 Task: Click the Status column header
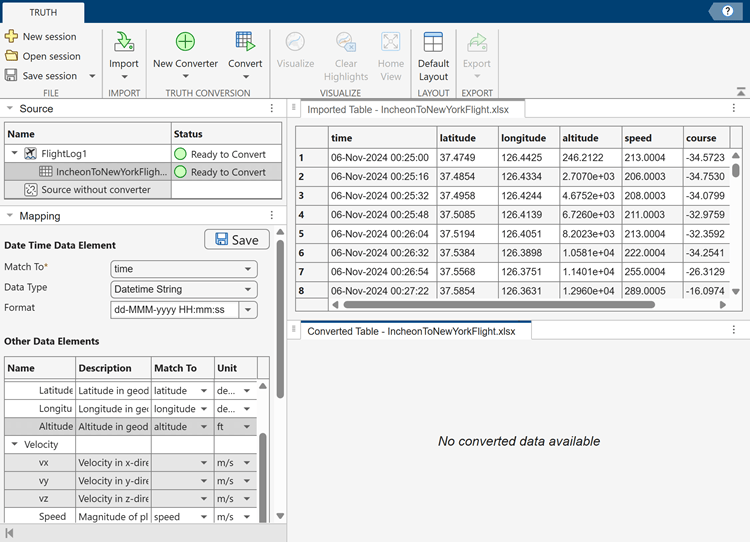[x=226, y=134]
